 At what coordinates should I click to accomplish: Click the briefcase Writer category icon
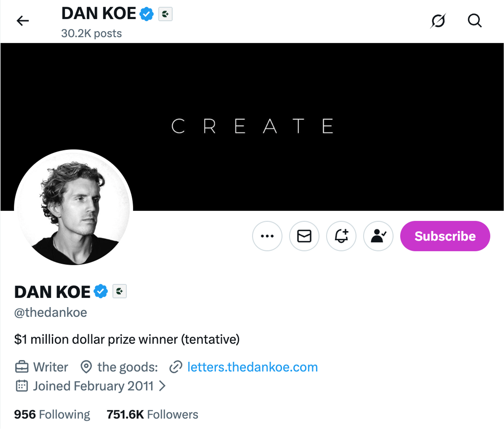tap(22, 367)
